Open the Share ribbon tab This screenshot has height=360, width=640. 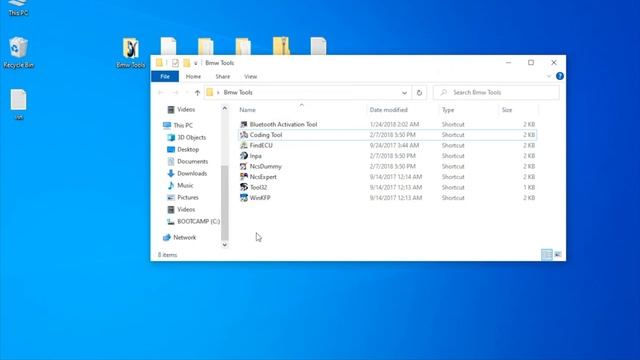coord(222,76)
